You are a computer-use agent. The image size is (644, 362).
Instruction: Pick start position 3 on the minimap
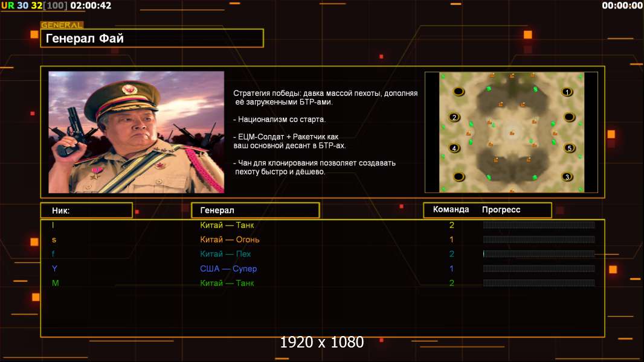pyautogui.click(x=567, y=177)
